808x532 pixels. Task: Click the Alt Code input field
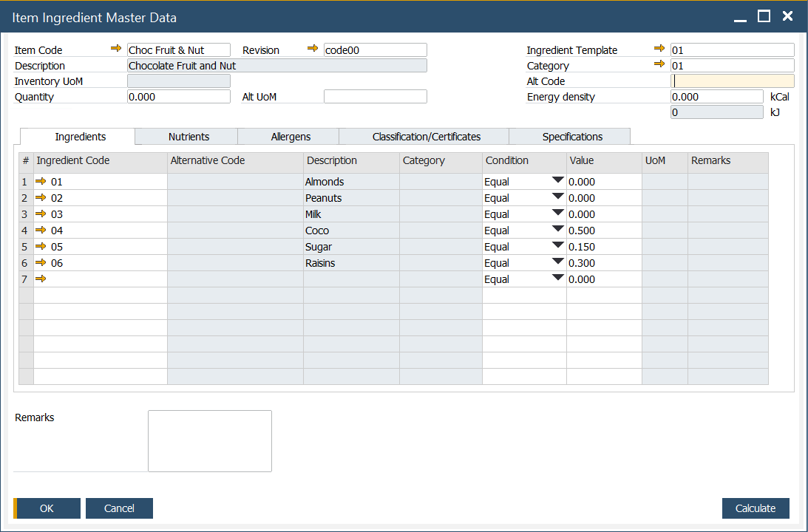[x=732, y=81]
